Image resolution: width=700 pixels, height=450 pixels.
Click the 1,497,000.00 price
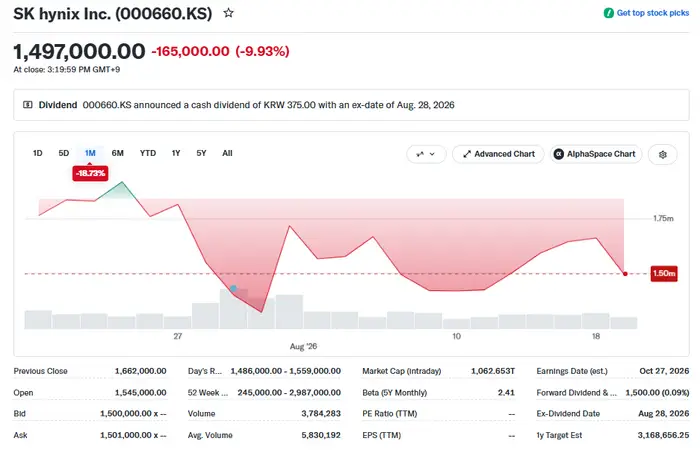tap(79, 51)
